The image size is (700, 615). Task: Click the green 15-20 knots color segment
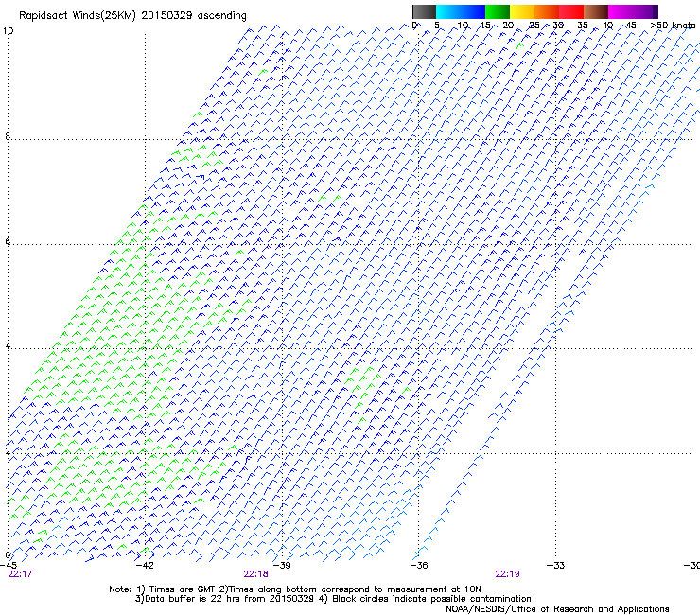pyautogui.click(x=498, y=11)
